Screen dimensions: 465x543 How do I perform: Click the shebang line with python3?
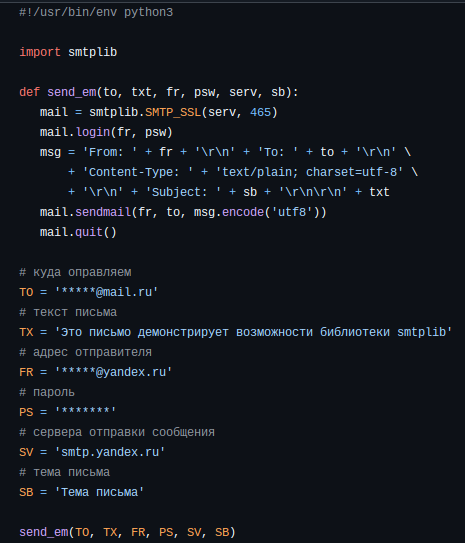tap(96, 12)
